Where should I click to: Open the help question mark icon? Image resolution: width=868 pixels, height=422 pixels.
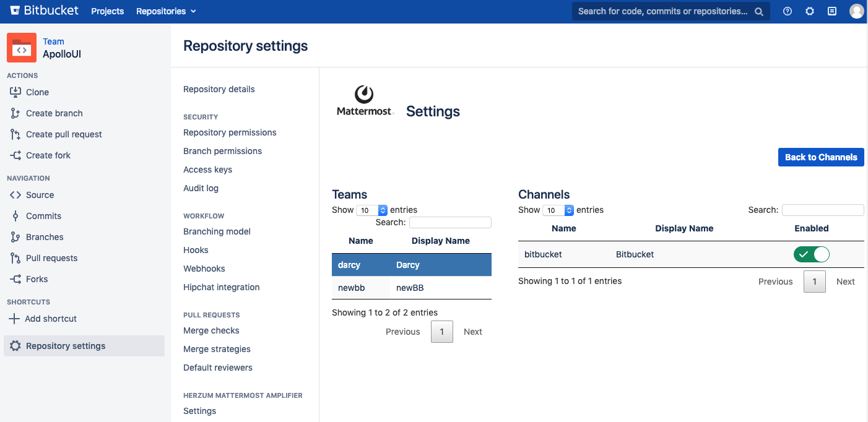click(x=788, y=11)
